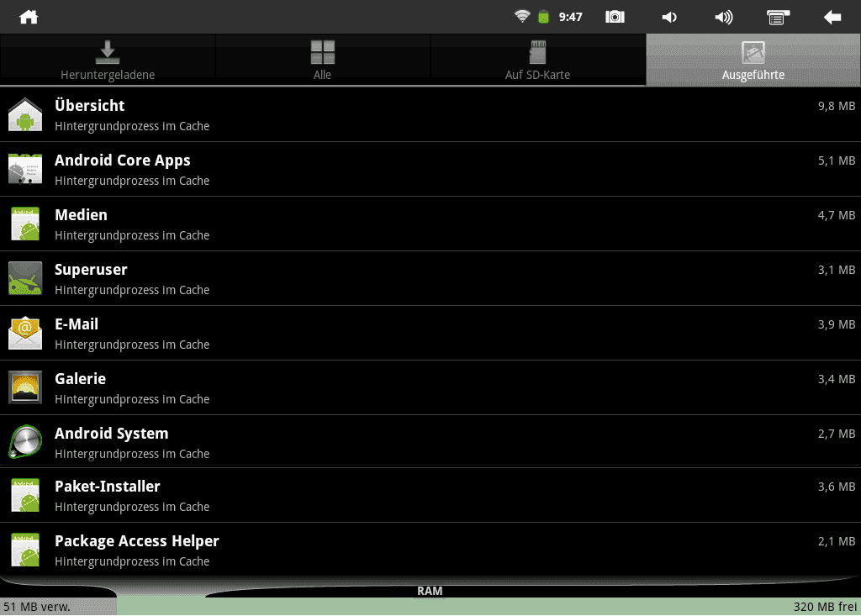
Task: Switch to the Auf SD-Karte tab
Action: click(537, 60)
